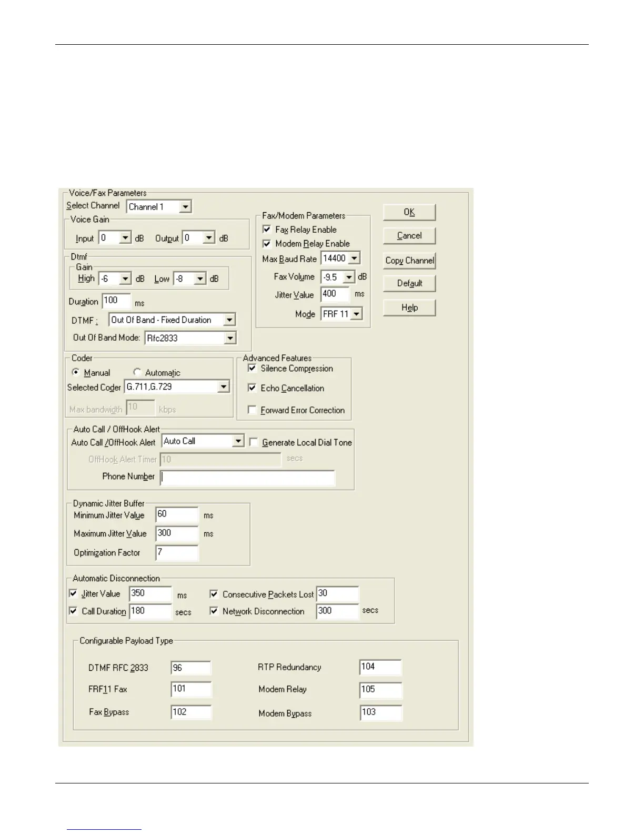Click the 'Dynamic Jitter Buffer' group label
Image resolution: width=644 pixels, height=834 pixels.
click(x=108, y=503)
